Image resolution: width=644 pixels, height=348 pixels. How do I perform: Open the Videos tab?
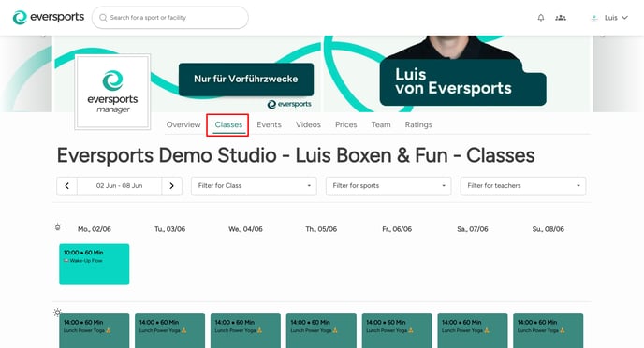(x=308, y=124)
